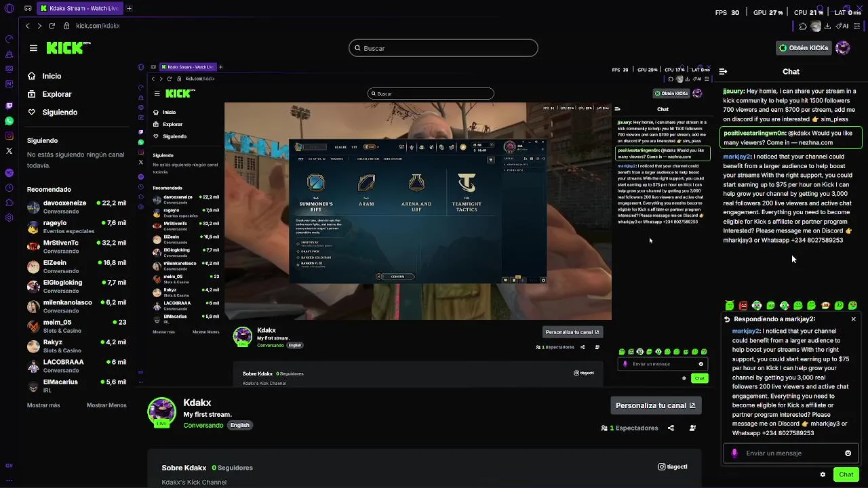This screenshot has height=488, width=868.
Task: Open WhatsApp in Opera sidebar
Action: [x=9, y=121]
